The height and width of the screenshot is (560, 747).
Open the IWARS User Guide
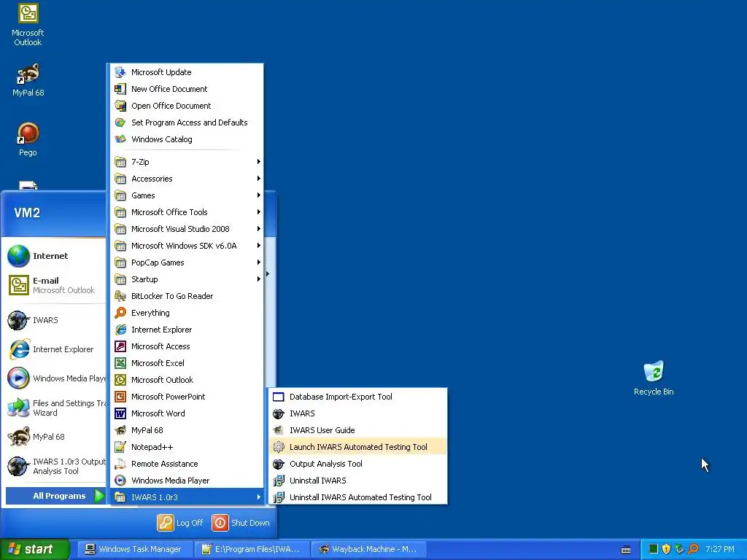click(x=357, y=430)
